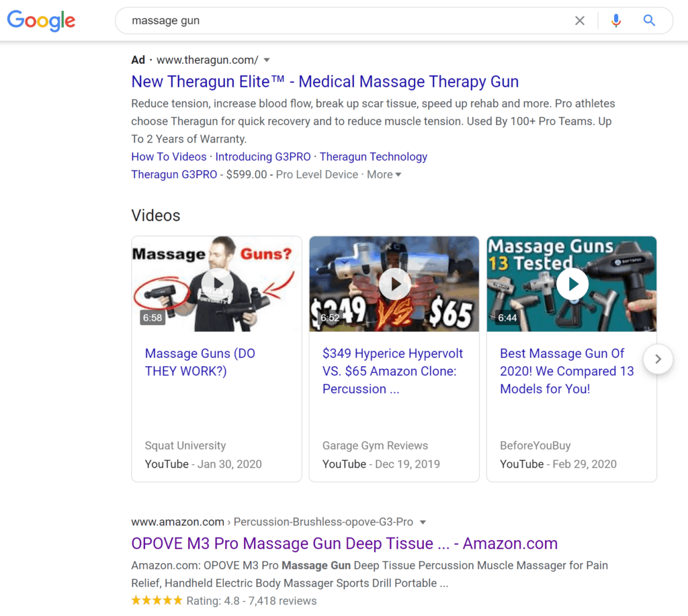Image resolution: width=688 pixels, height=616 pixels.
Task: Click the 'Feb 29, 2020' video date
Action: 585,464
